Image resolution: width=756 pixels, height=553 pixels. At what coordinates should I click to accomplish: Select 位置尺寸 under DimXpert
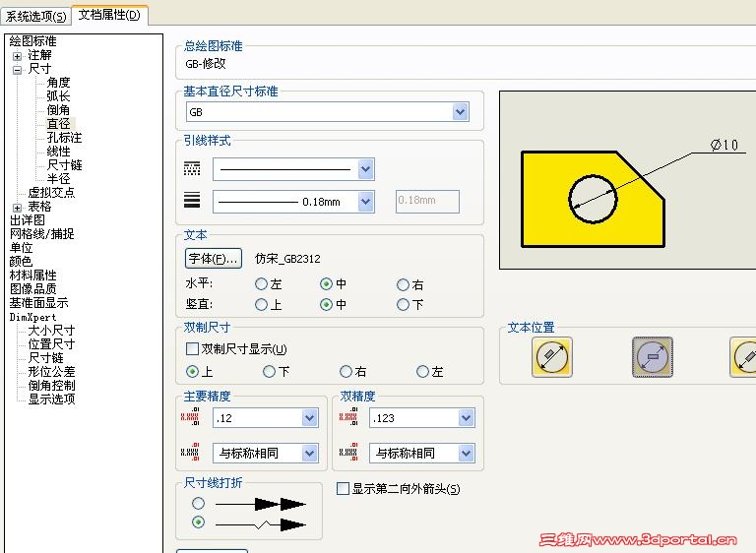[51, 344]
